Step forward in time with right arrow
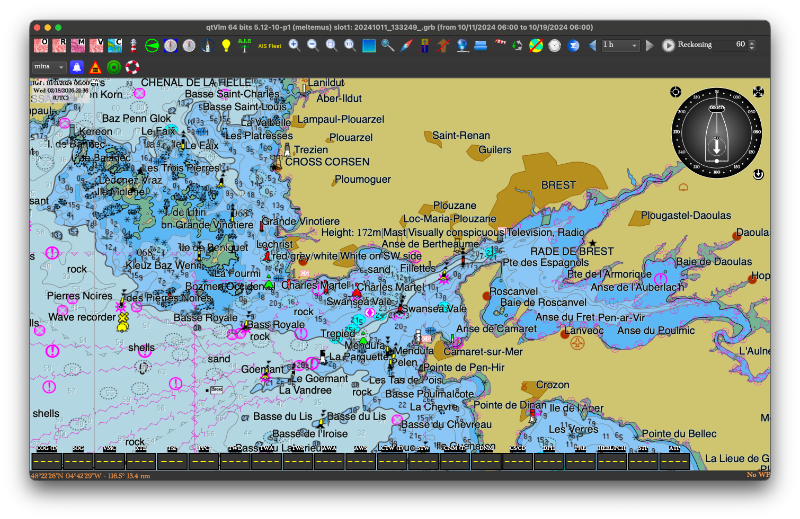 coord(650,45)
